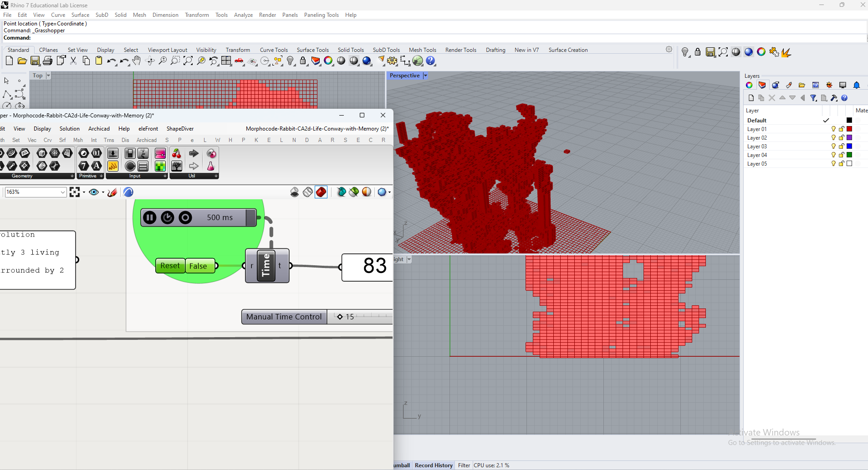Save the Rhino model with floppy icon

coord(35,61)
